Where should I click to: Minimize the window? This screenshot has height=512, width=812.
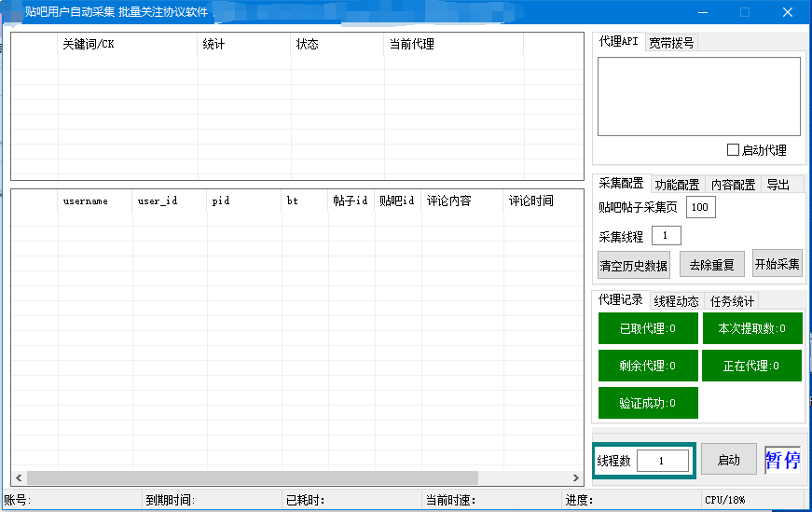(x=703, y=12)
